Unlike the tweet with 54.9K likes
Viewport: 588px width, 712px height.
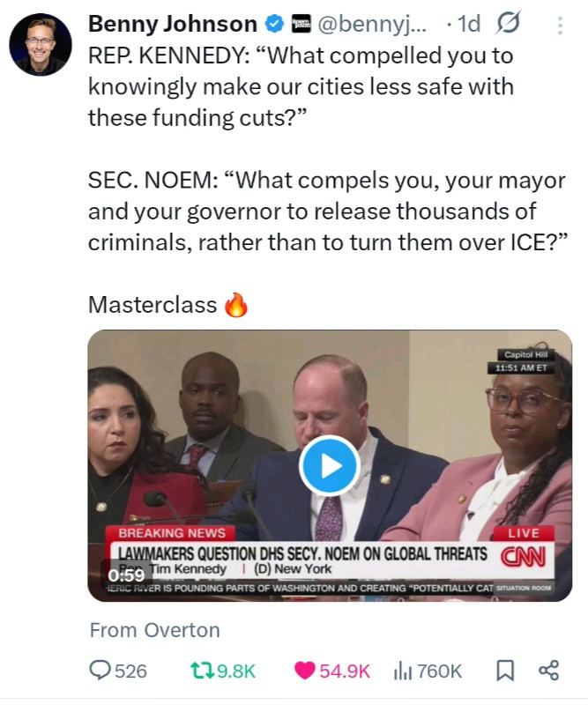(x=332, y=671)
